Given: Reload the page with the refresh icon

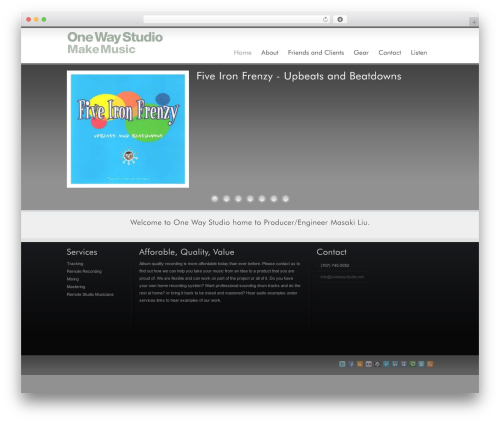Looking at the screenshot, I should coord(325,19).
